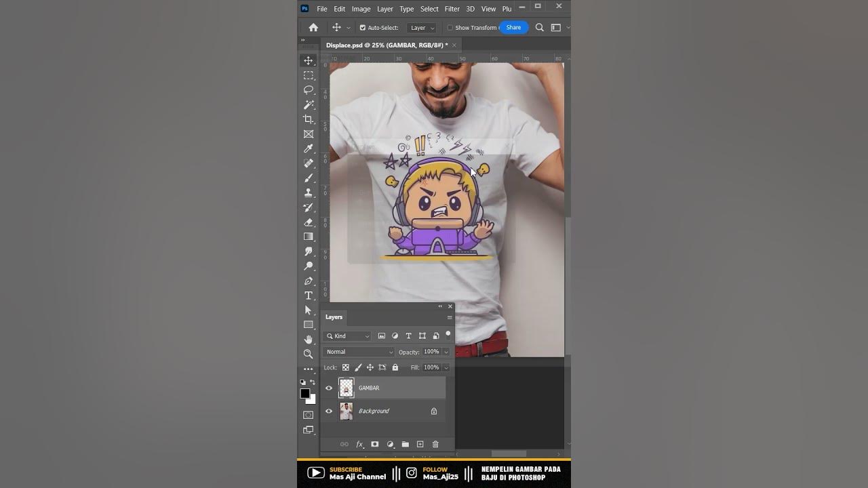Select the Eyedropper tool
This screenshot has height=488, width=868.
coord(309,149)
